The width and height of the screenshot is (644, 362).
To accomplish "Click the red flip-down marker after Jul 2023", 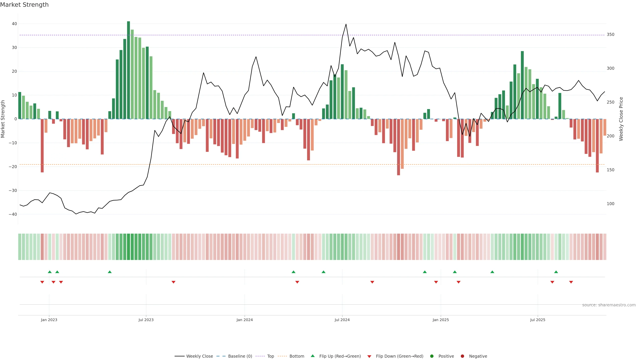I will pos(174,282).
